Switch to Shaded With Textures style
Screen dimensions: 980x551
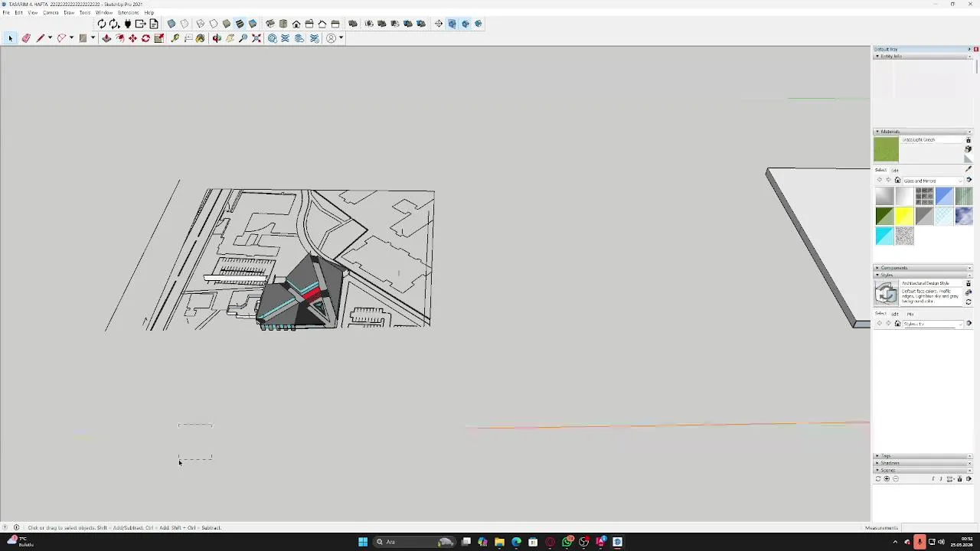coord(239,24)
